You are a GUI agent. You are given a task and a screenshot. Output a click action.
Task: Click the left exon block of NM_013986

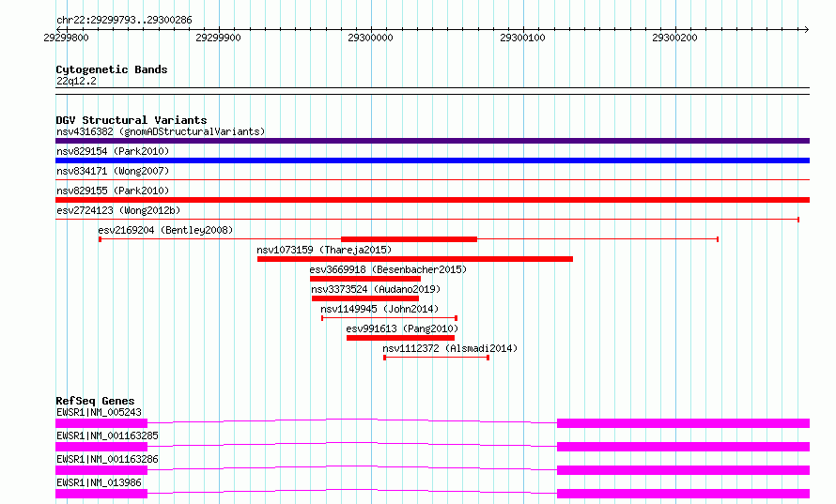pyautogui.click(x=101, y=494)
